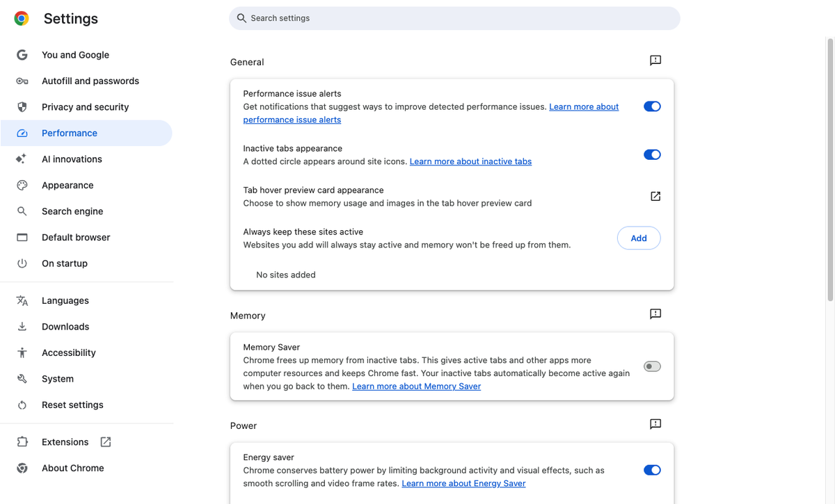Add a site to always keep active

639,238
